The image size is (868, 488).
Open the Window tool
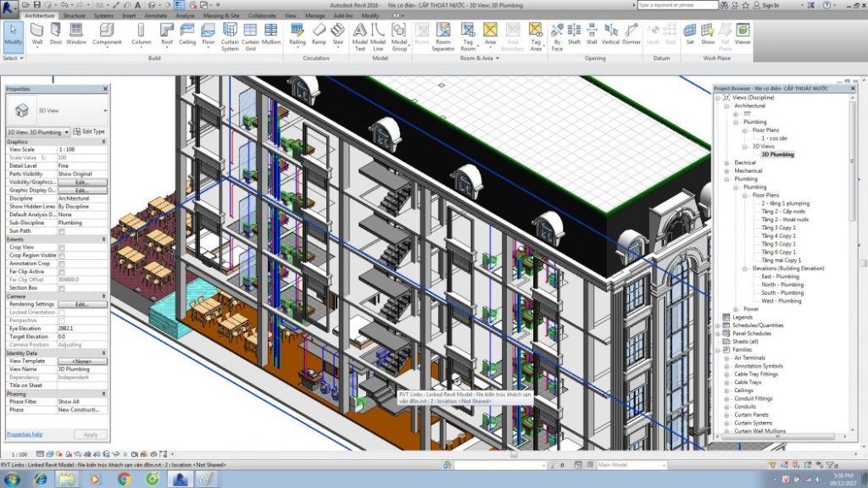[x=75, y=36]
